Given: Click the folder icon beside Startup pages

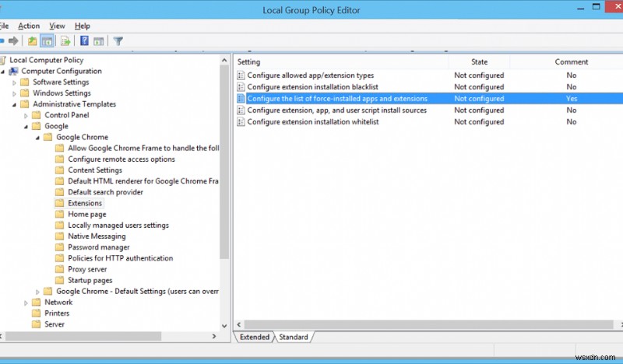Looking at the screenshot, I should [60, 280].
